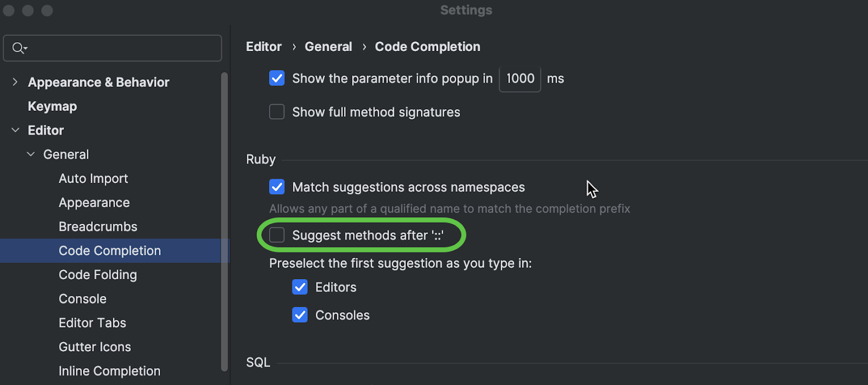Image resolution: width=868 pixels, height=385 pixels.
Task: Enable Suggest methods after '::'
Action: pyautogui.click(x=277, y=235)
